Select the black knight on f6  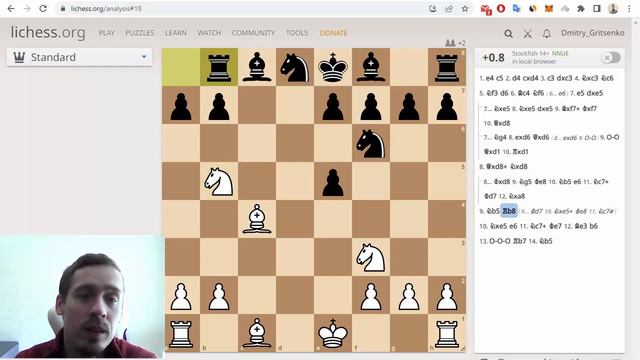pos(371,143)
